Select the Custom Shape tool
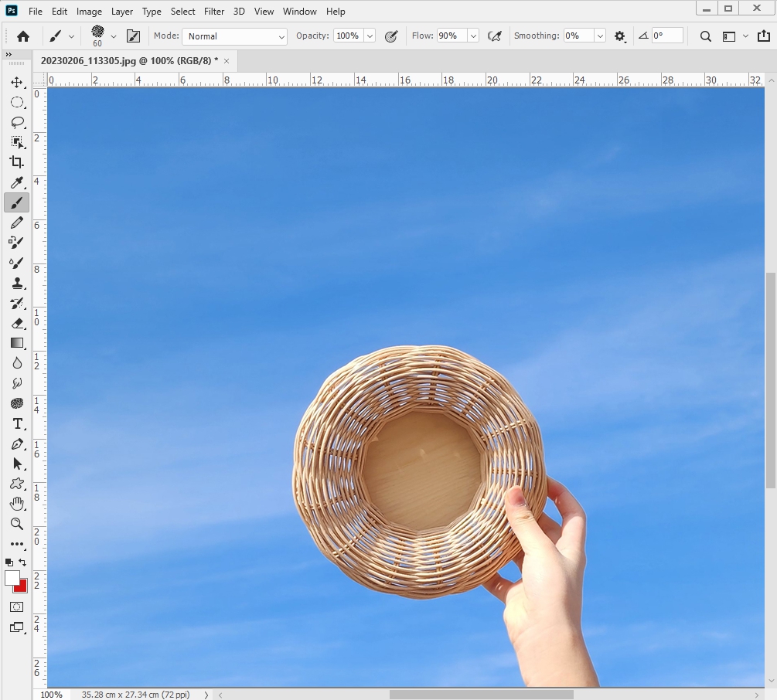The width and height of the screenshot is (777, 700). 17,484
